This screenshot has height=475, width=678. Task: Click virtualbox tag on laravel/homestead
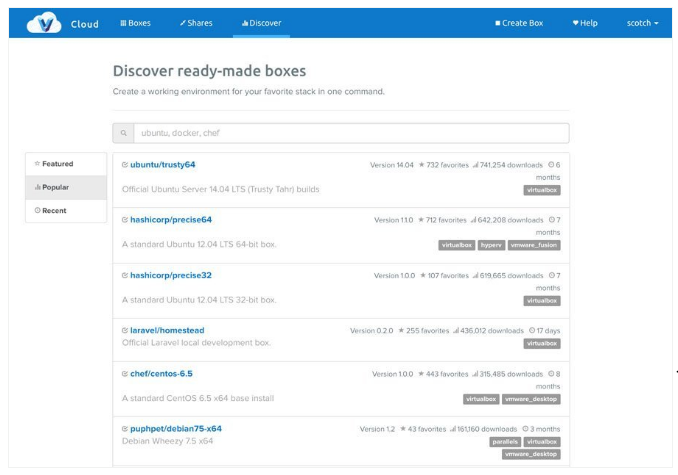tap(542, 344)
